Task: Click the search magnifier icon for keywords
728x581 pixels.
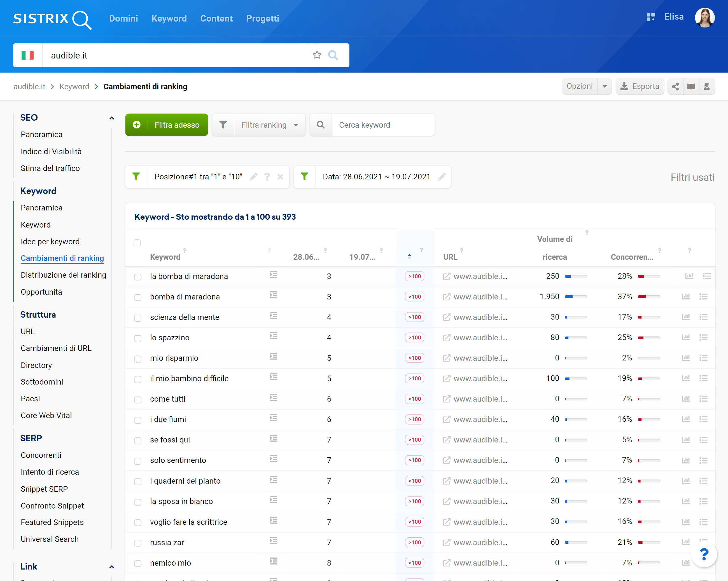Action: pyautogui.click(x=321, y=125)
